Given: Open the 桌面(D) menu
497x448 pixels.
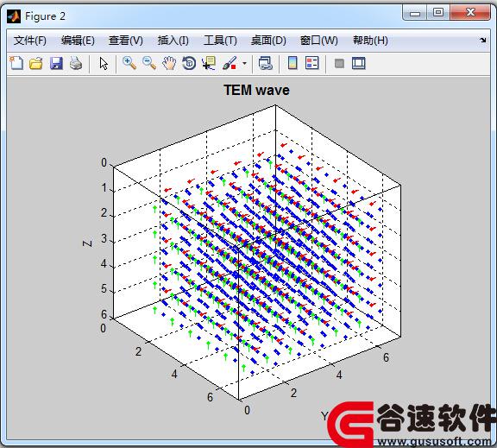Looking at the screenshot, I should [x=268, y=41].
